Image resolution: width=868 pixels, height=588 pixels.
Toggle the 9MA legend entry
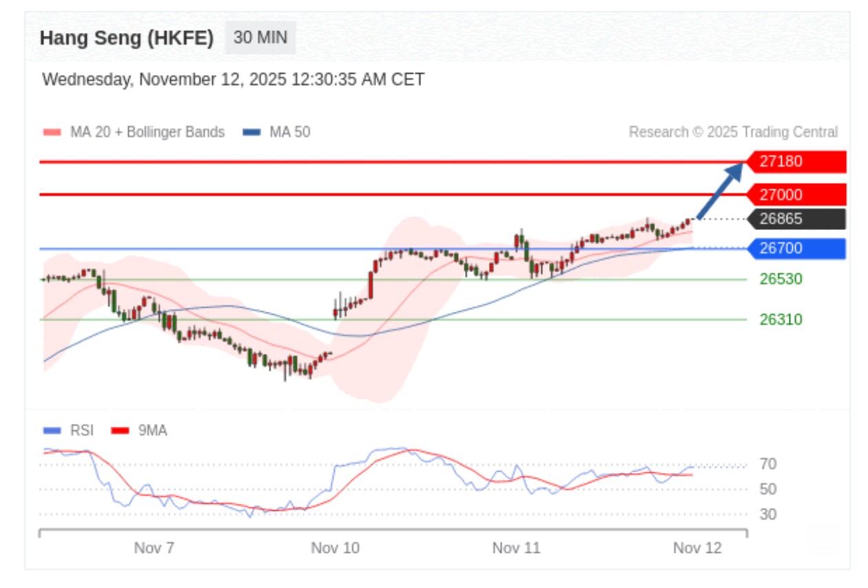[x=140, y=431]
